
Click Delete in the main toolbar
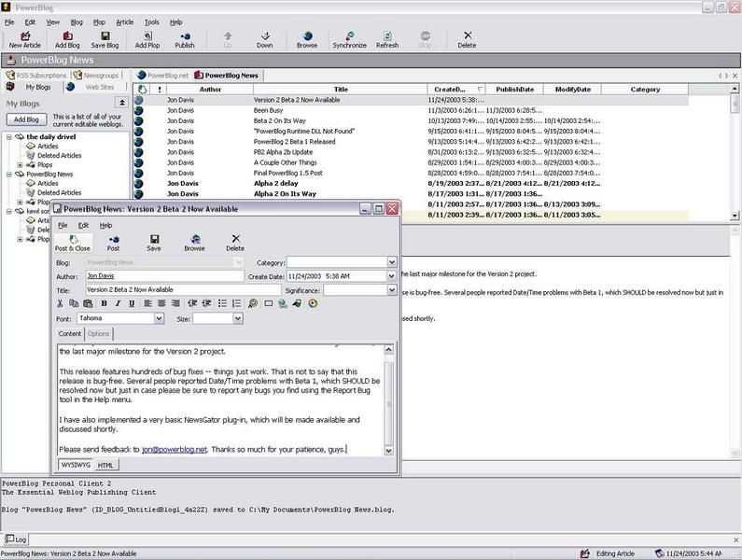(467, 40)
